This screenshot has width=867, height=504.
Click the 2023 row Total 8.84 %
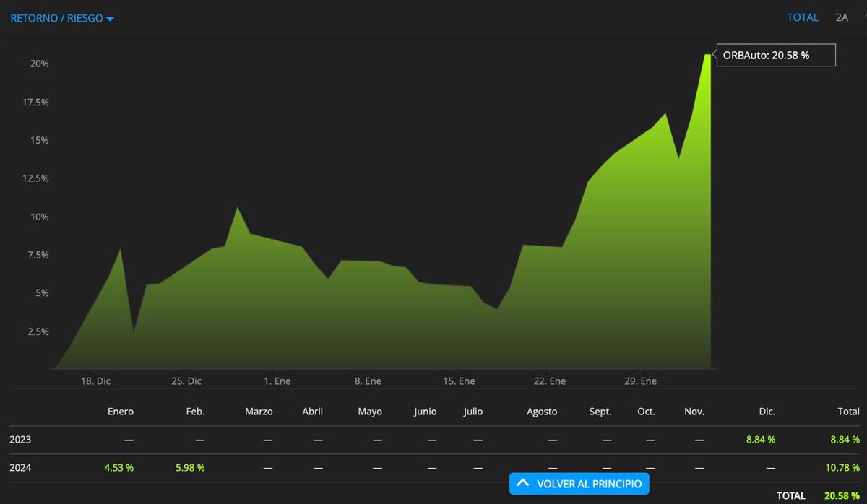[x=845, y=439]
